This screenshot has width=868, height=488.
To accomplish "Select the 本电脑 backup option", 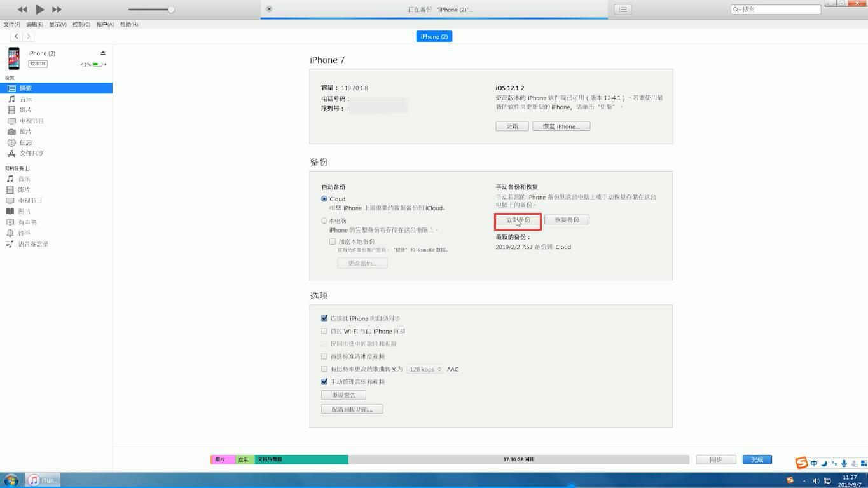I will click(x=324, y=220).
